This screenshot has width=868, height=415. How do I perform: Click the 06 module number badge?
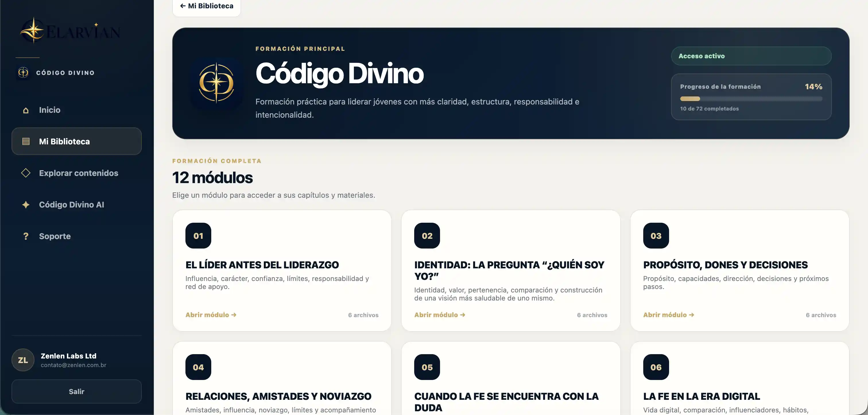pos(656,367)
